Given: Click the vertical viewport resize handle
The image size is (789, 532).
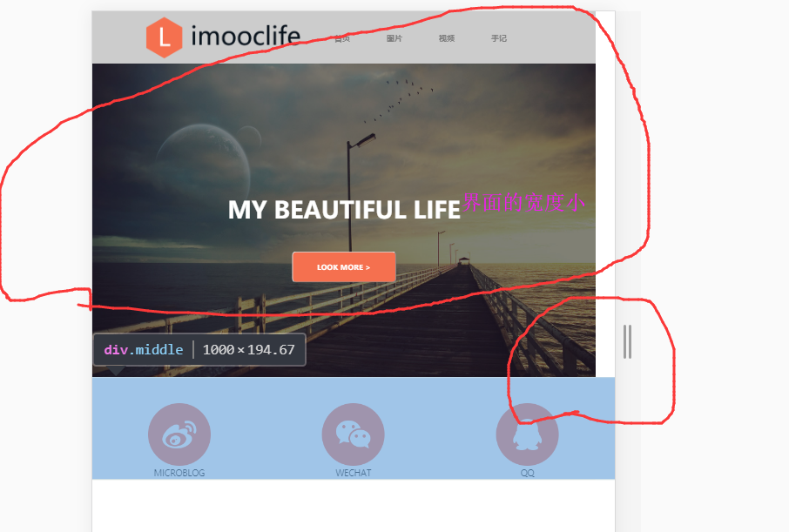Looking at the screenshot, I should tap(628, 341).
